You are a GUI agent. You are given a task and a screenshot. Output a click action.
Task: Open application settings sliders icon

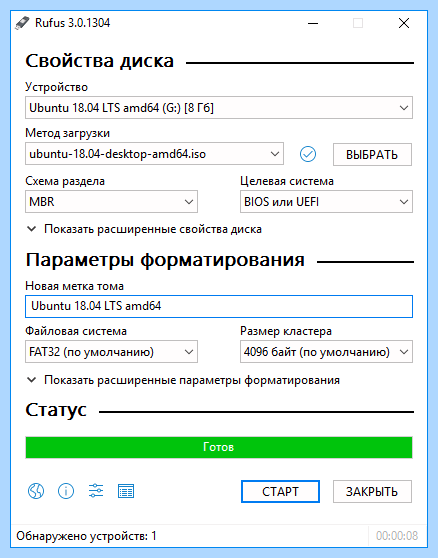[96, 491]
